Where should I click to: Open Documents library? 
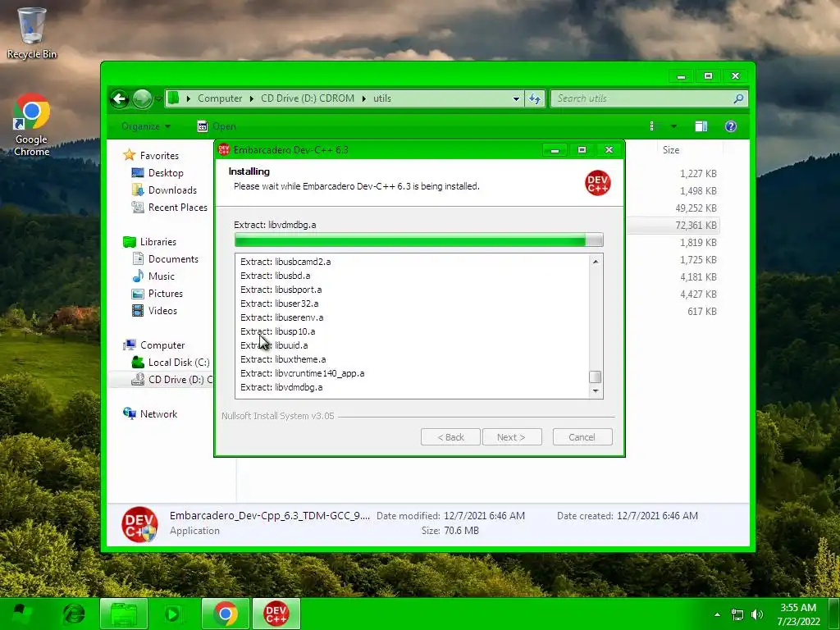(x=173, y=258)
